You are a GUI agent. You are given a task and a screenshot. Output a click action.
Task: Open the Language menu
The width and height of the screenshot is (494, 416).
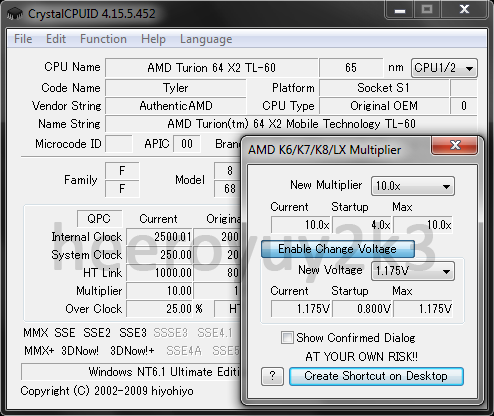pyautogui.click(x=206, y=39)
